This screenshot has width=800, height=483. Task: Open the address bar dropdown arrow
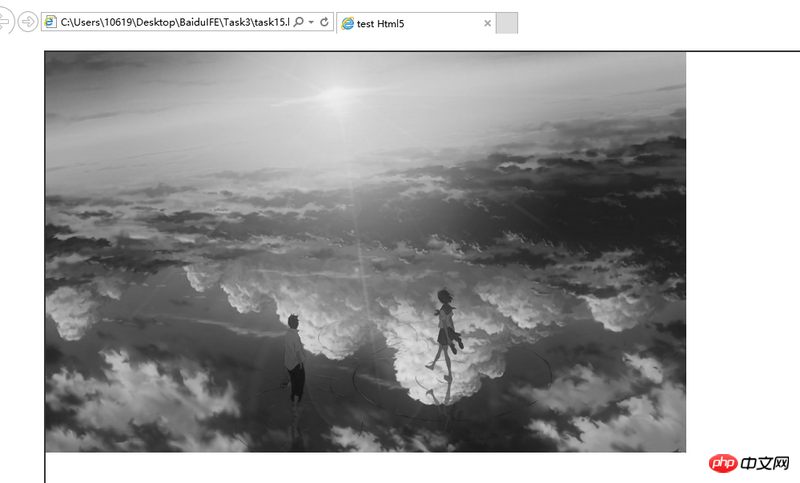(311, 22)
